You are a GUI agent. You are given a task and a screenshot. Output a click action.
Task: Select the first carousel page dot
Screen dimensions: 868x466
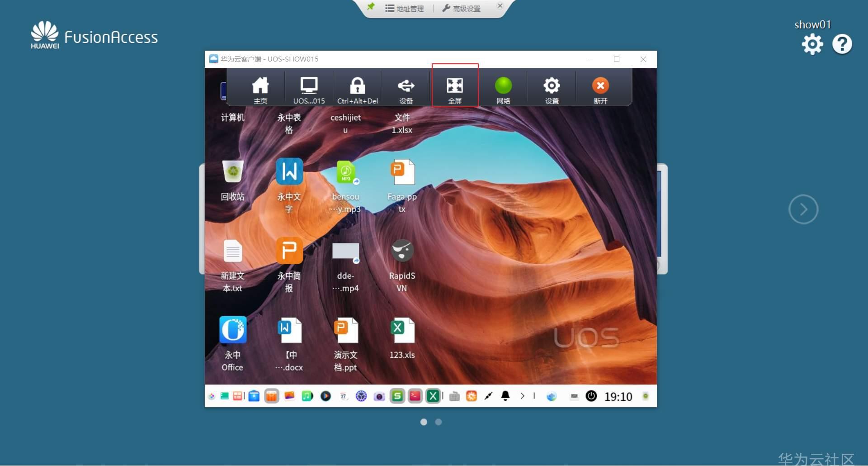pos(424,422)
